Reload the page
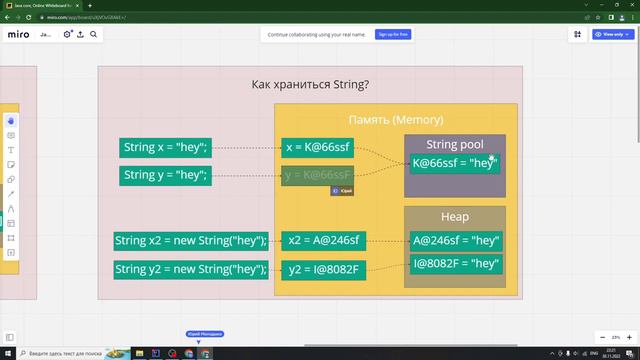Viewport: 640px width, 360px height. point(29,18)
